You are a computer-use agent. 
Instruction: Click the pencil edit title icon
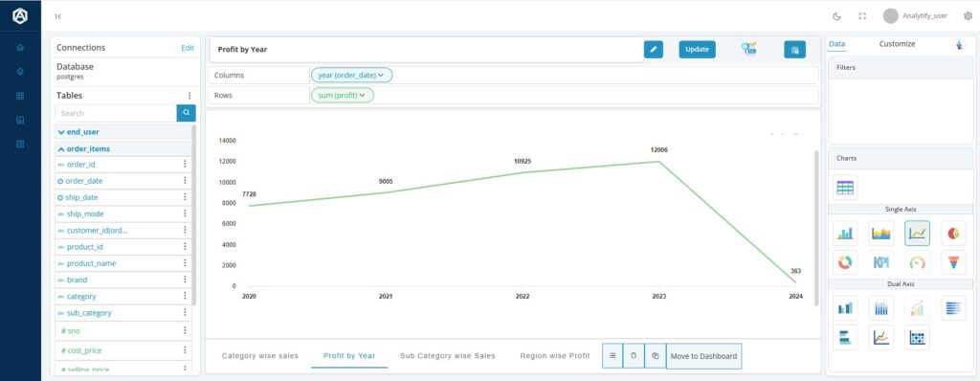tap(653, 50)
